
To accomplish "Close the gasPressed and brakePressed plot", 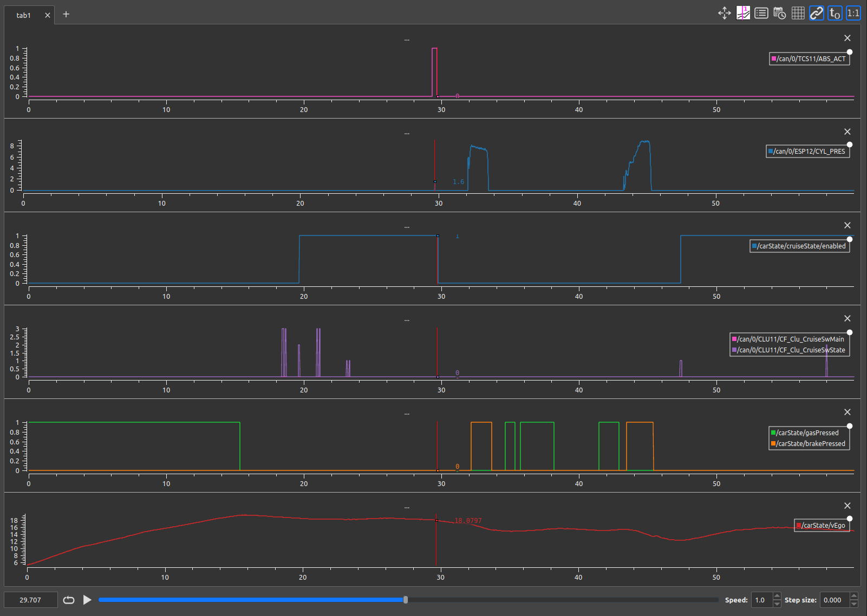I will point(848,412).
